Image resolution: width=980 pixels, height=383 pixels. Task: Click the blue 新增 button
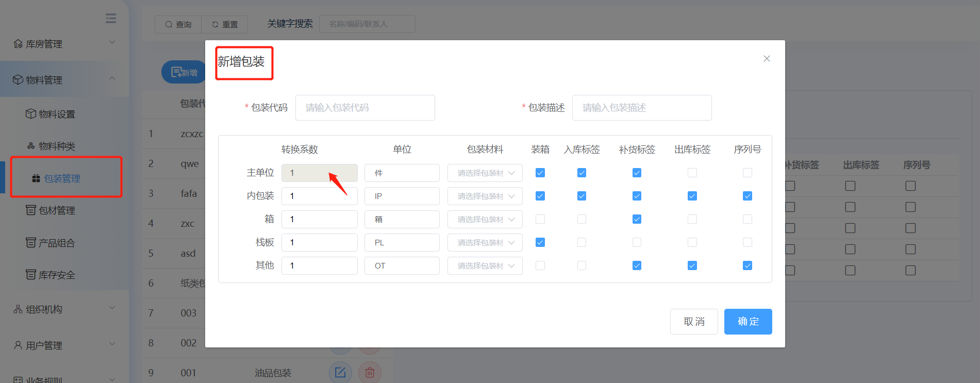coord(184,72)
